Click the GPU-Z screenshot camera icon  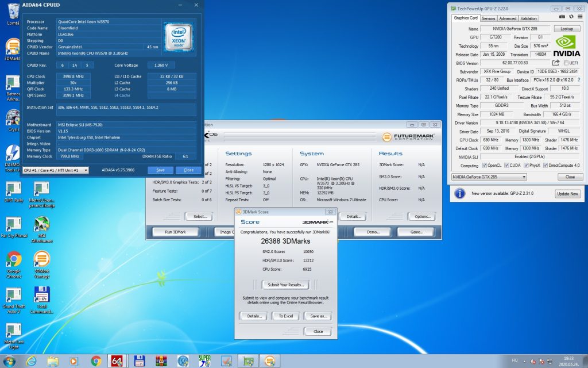[x=562, y=17]
